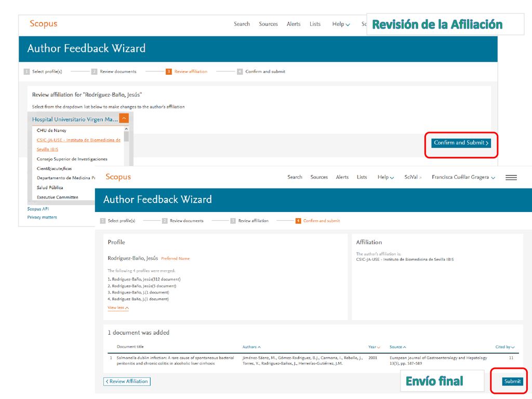Image resolution: width=532 pixels, height=399 pixels.
Task: Go to step 1 Select profile(s) in back wizard
Action: click(43, 72)
